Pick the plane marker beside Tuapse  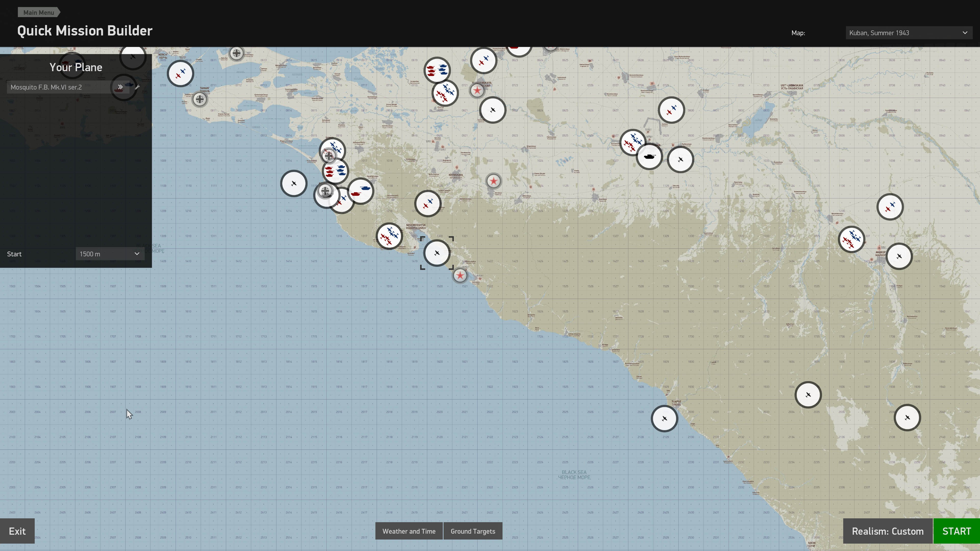664,419
